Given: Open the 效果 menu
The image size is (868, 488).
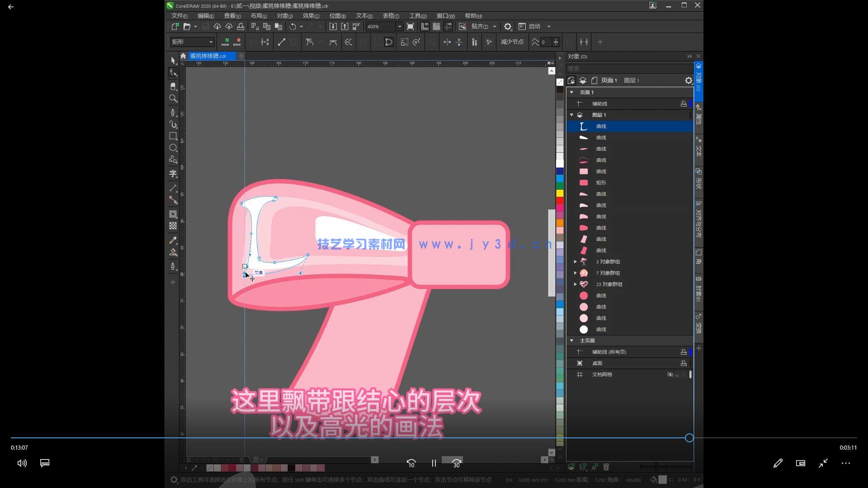Looking at the screenshot, I should (310, 15).
